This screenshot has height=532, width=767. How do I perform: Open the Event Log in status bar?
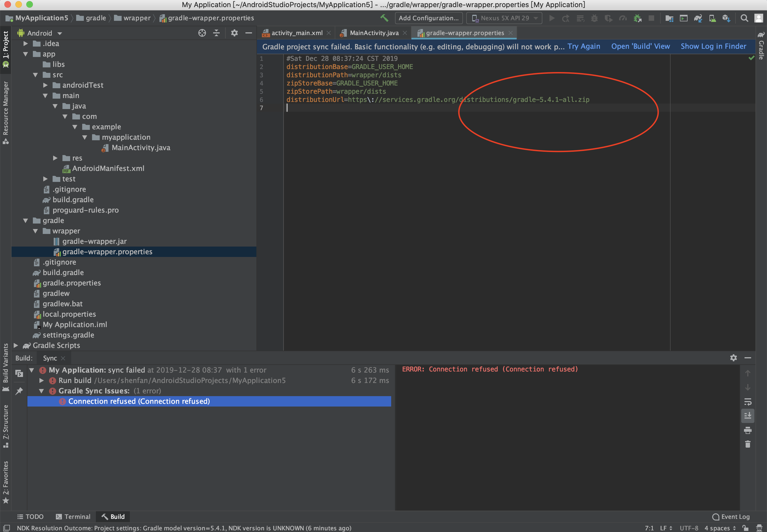coord(731,516)
